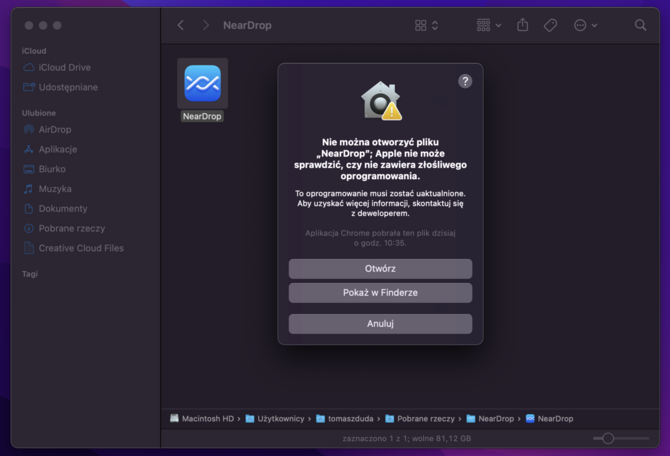
Task: Go back with the Finder back arrow
Action: click(181, 25)
